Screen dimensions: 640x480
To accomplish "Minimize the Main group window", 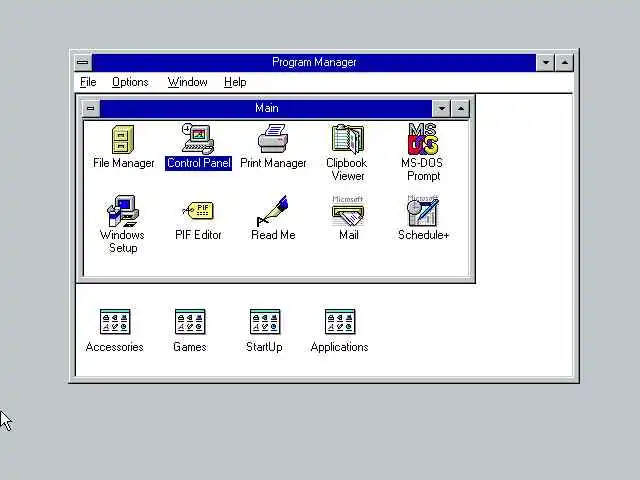I will click(442, 109).
